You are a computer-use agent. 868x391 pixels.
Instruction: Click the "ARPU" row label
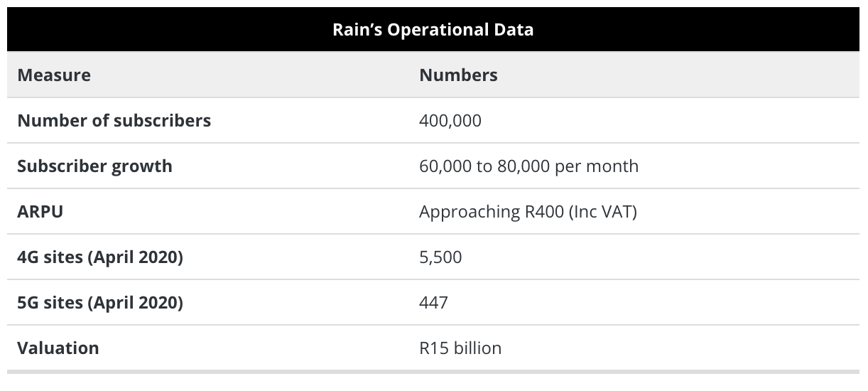pyautogui.click(x=40, y=211)
